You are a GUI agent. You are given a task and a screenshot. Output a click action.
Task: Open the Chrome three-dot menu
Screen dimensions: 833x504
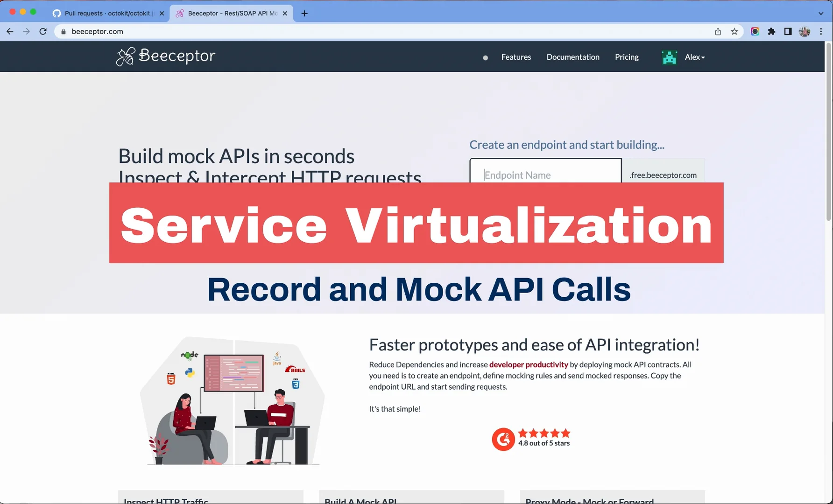pyautogui.click(x=821, y=31)
